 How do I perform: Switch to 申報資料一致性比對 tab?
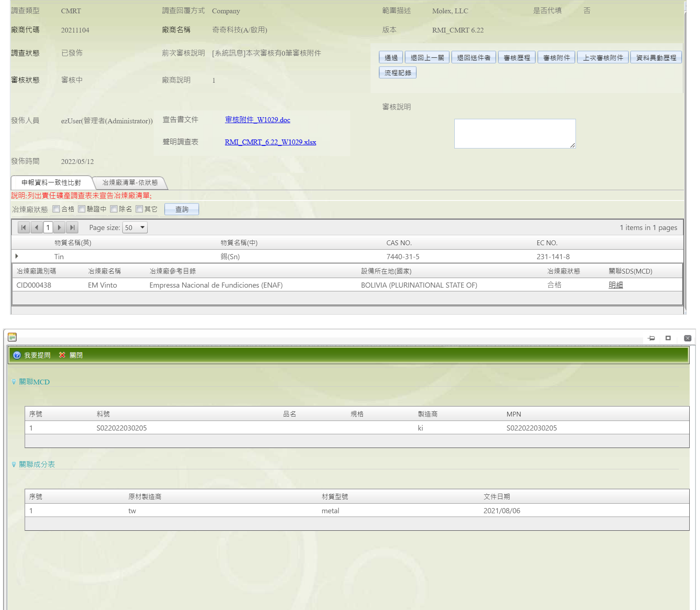pyautogui.click(x=51, y=183)
